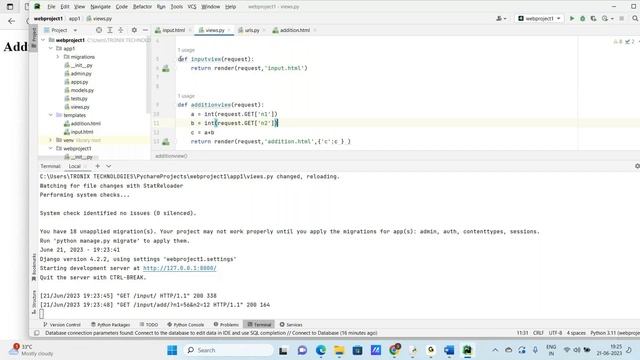This screenshot has width=640, height=360.
Task: Open the Tools menu
Action: 176,7
